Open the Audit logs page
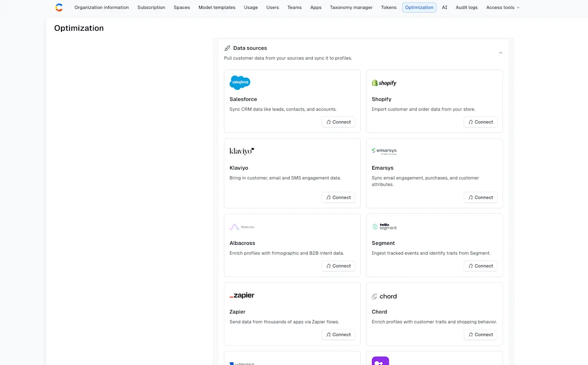 466,7
